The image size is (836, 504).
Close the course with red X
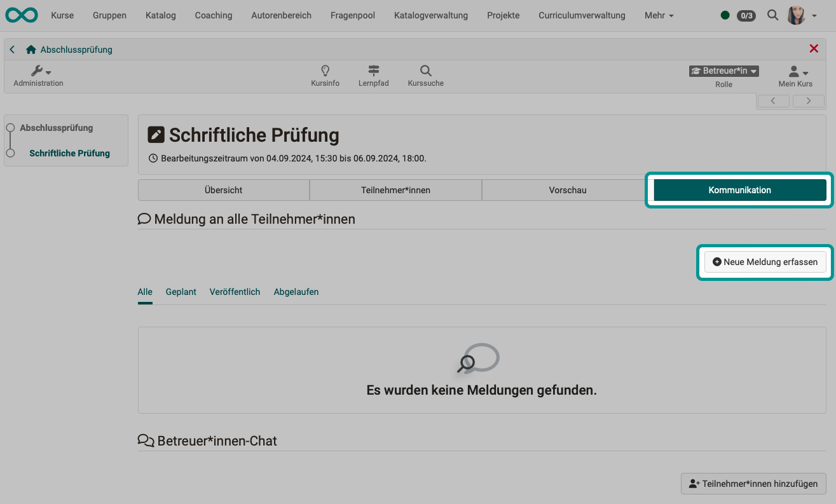(x=813, y=49)
